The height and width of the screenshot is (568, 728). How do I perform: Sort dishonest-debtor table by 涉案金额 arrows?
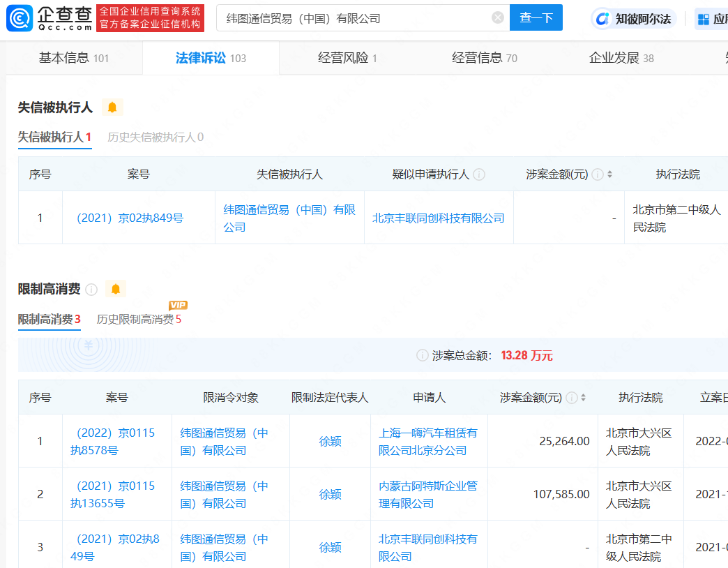(x=610, y=174)
